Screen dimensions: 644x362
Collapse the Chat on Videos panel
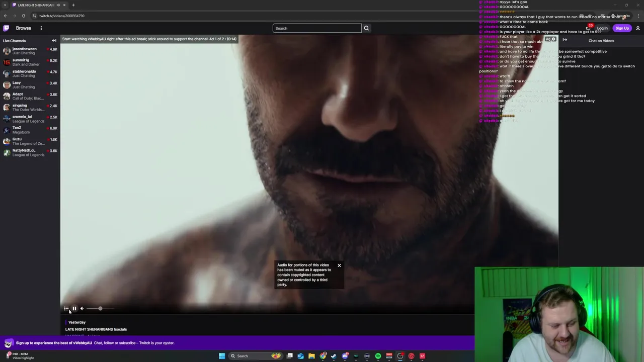(x=565, y=40)
